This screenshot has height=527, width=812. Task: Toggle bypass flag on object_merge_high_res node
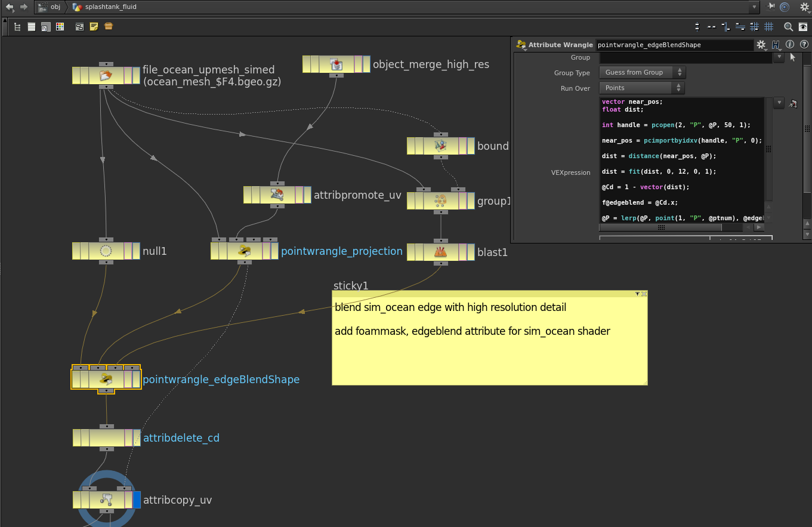(x=307, y=64)
